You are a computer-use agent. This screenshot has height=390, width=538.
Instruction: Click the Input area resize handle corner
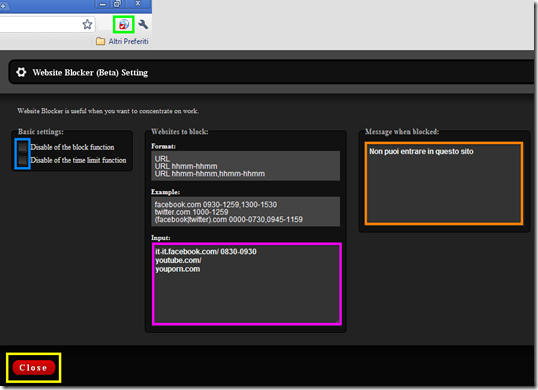(x=338, y=321)
